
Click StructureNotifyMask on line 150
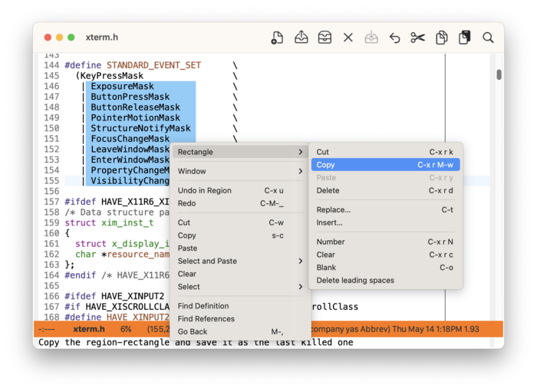pos(140,128)
